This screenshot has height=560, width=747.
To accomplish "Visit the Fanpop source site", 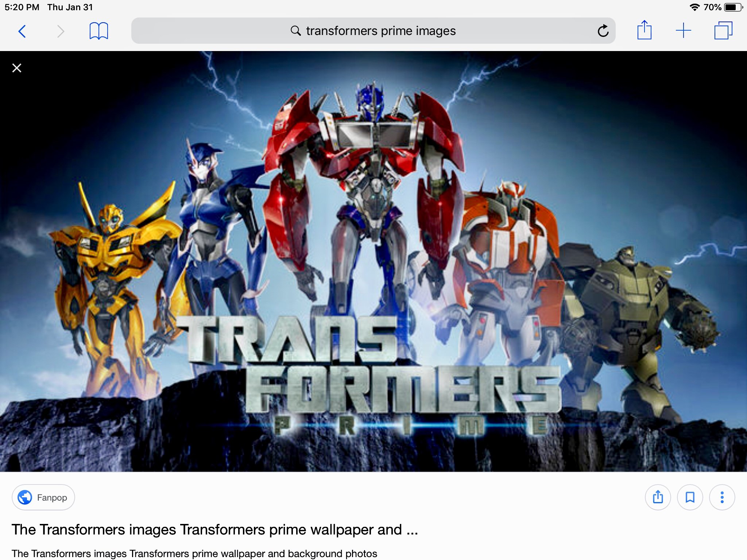I will 43,497.
